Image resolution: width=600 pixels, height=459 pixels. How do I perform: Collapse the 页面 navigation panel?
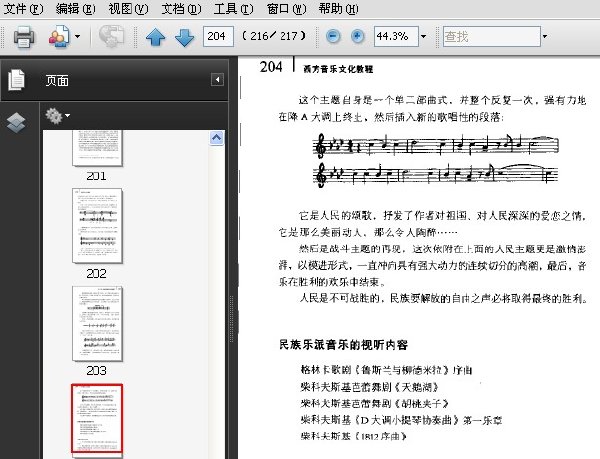(x=217, y=80)
